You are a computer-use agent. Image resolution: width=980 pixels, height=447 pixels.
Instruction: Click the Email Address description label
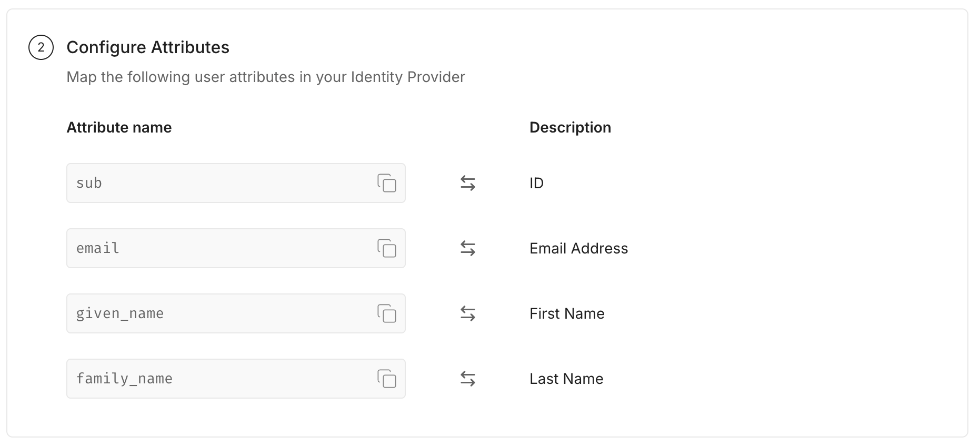coord(578,248)
